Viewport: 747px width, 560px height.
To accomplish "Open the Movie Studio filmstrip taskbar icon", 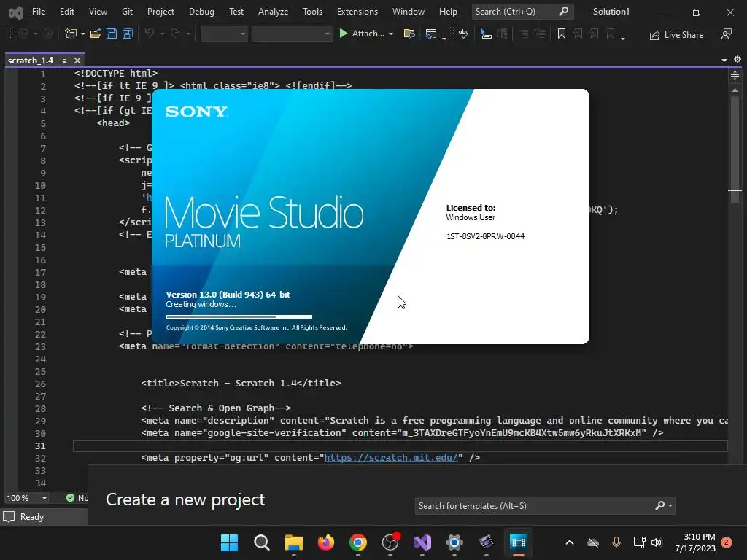I will pos(519,542).
